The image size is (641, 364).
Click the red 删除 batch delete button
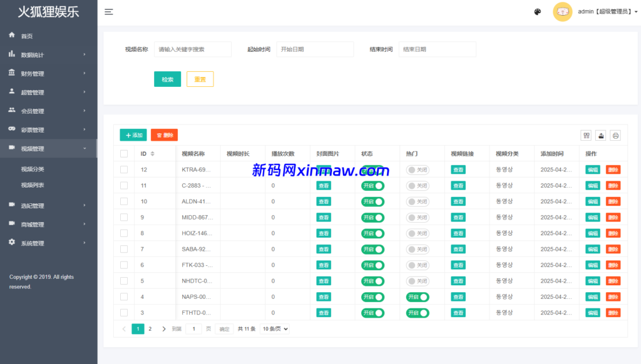click(x=165, y=135)
